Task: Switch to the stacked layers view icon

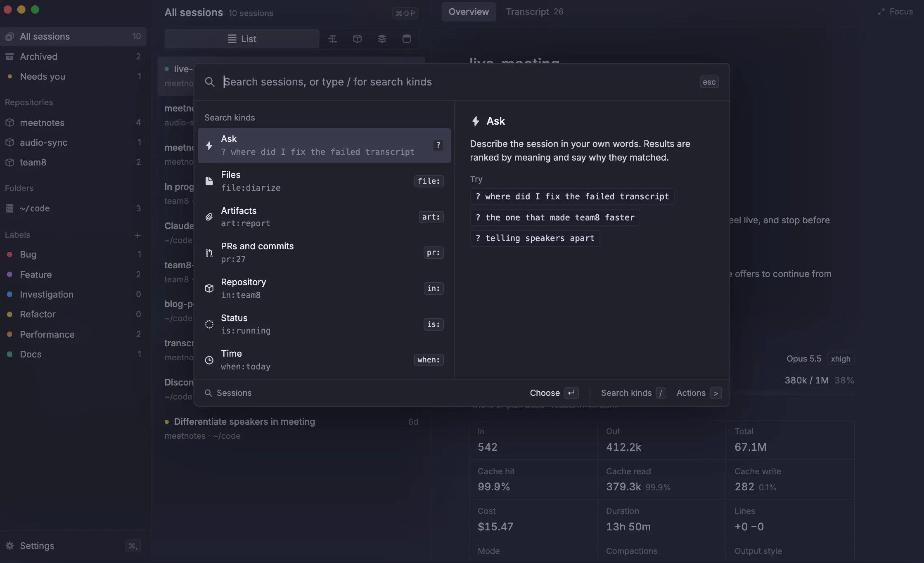Action: click(x=382, y=39)
